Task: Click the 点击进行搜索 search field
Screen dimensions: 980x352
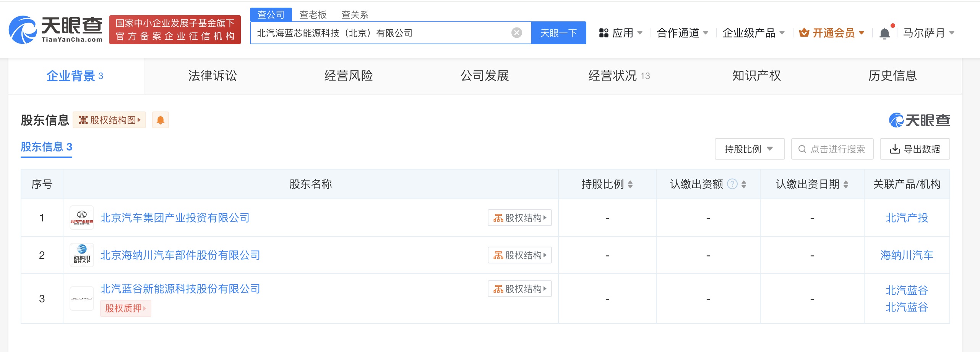Action: [x=832, y=149]
